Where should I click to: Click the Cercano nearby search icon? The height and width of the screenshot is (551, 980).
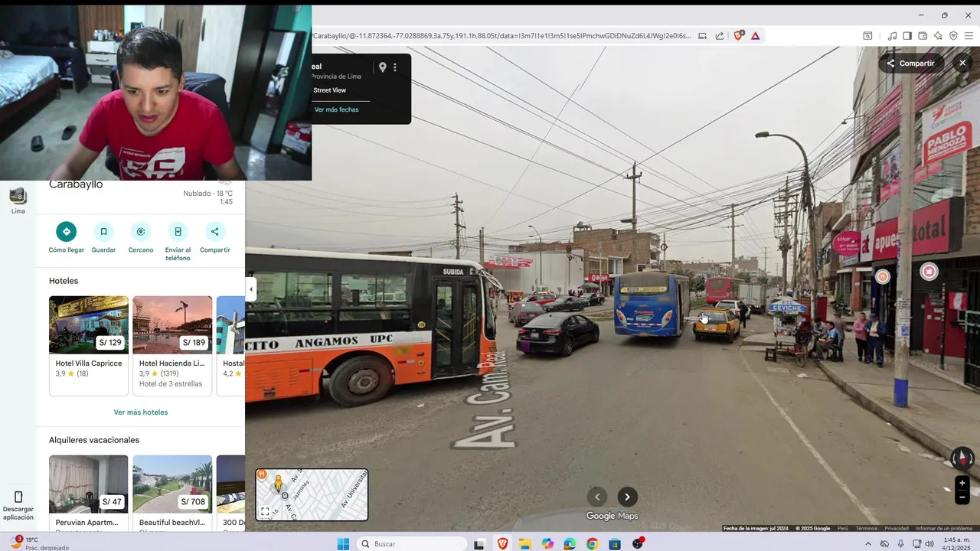(x=141, y=231)
